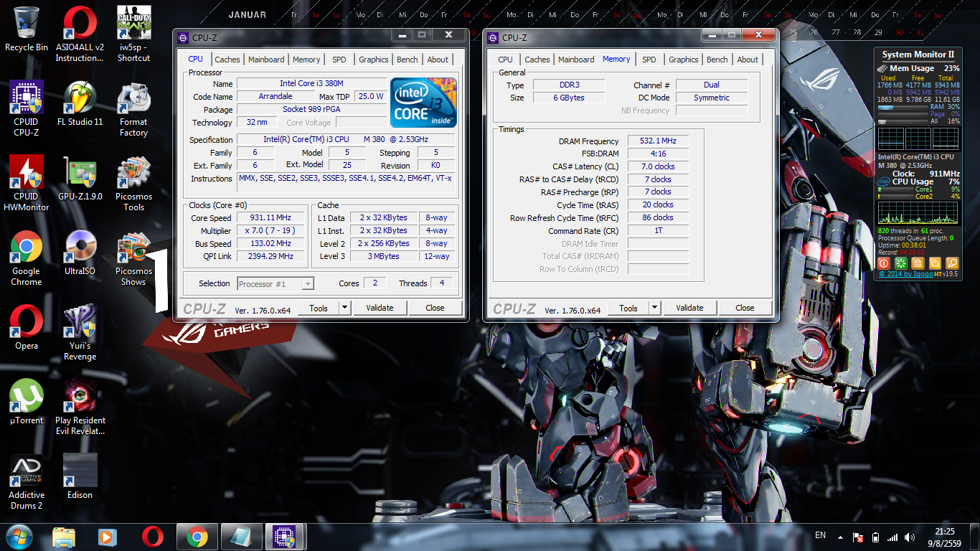
Task: Open the EN language selector in taskbar
Action: [821, 536]
